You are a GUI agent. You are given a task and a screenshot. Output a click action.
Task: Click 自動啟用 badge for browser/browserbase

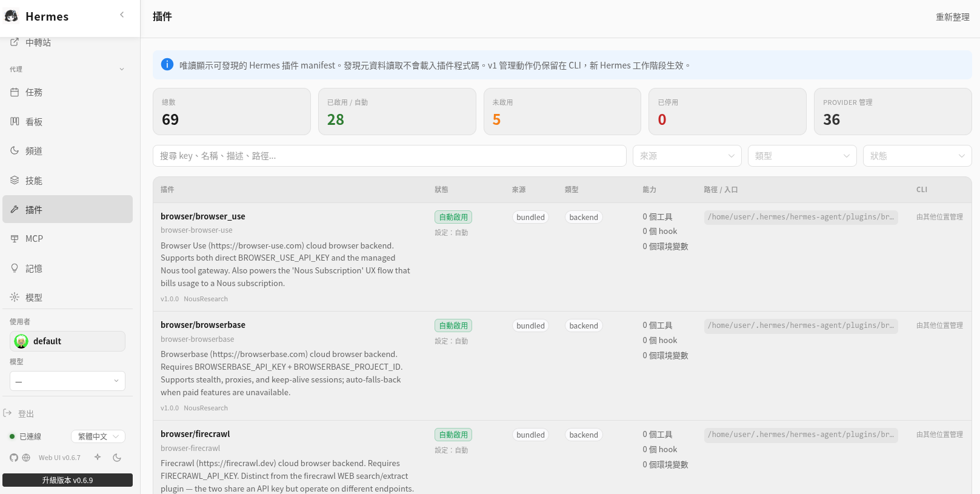coord(453,325)
